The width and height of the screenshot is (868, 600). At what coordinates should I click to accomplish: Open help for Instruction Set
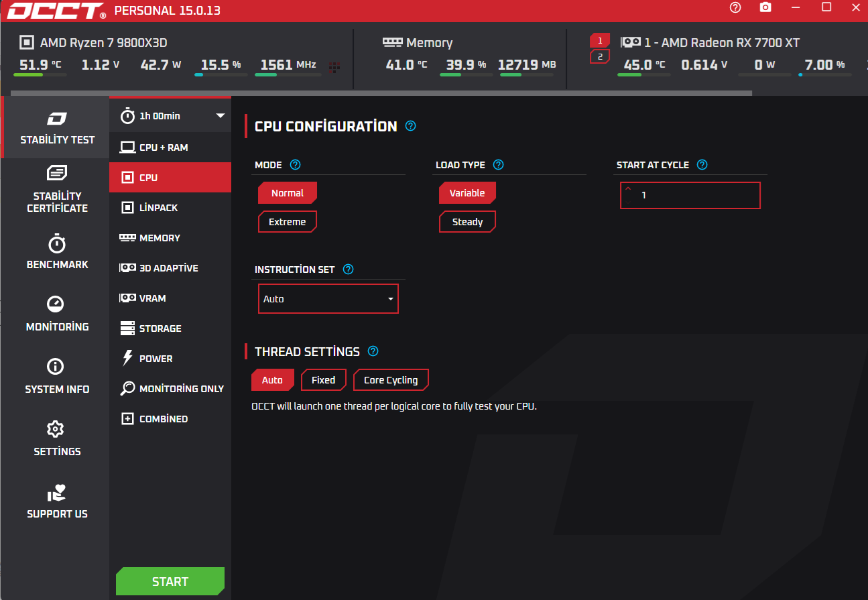pos(348,269)
